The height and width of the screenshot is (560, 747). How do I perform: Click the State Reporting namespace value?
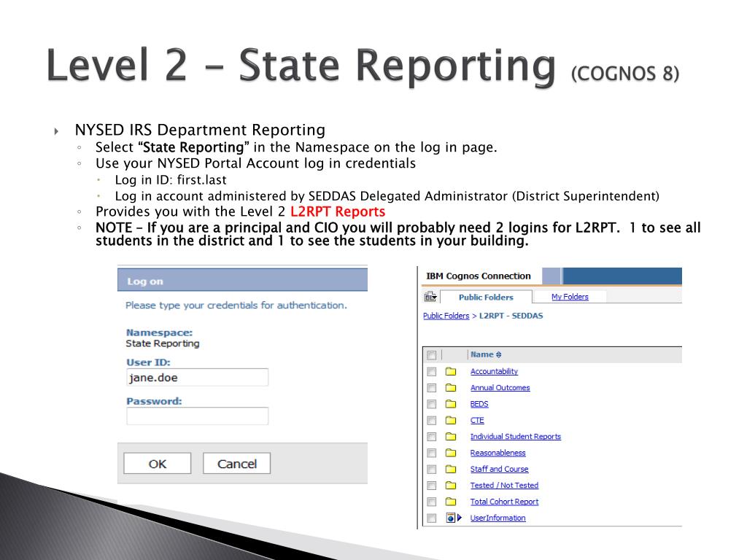pyautogui.click(x=163, y=343)
